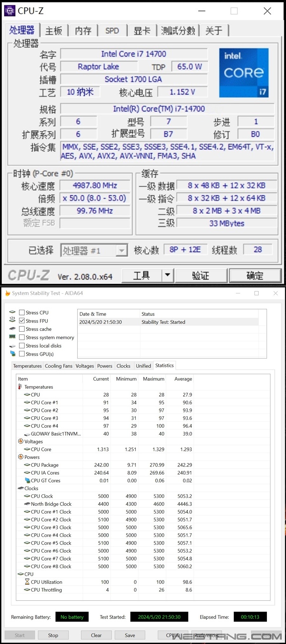Click the 确定 button in CPU-Z
This screenshot has height=644, width=286.
(255, 275)
